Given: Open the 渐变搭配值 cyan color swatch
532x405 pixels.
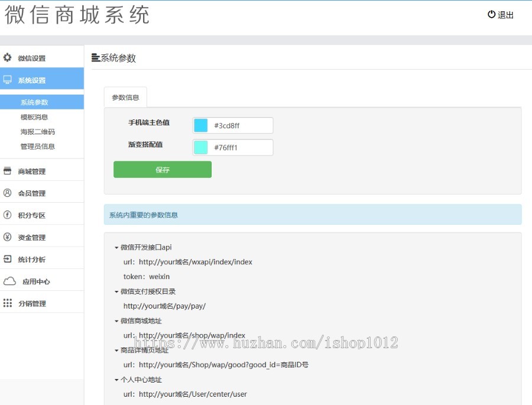Looking at the screenshot, I should pos(201,147).
